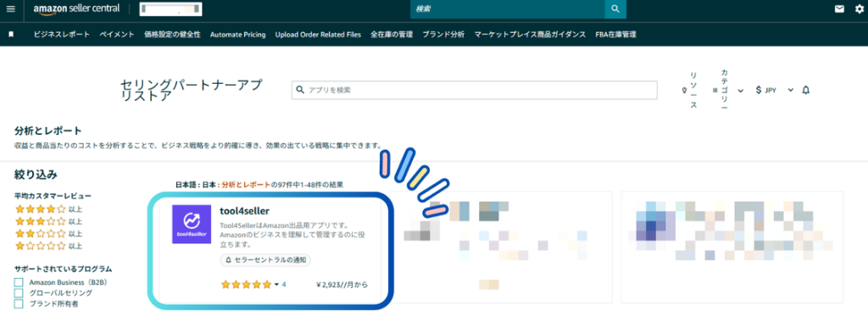Check the Amazon Business（B2B） checkbox
This screenshot has width=868, height=311.
(19, 282)
